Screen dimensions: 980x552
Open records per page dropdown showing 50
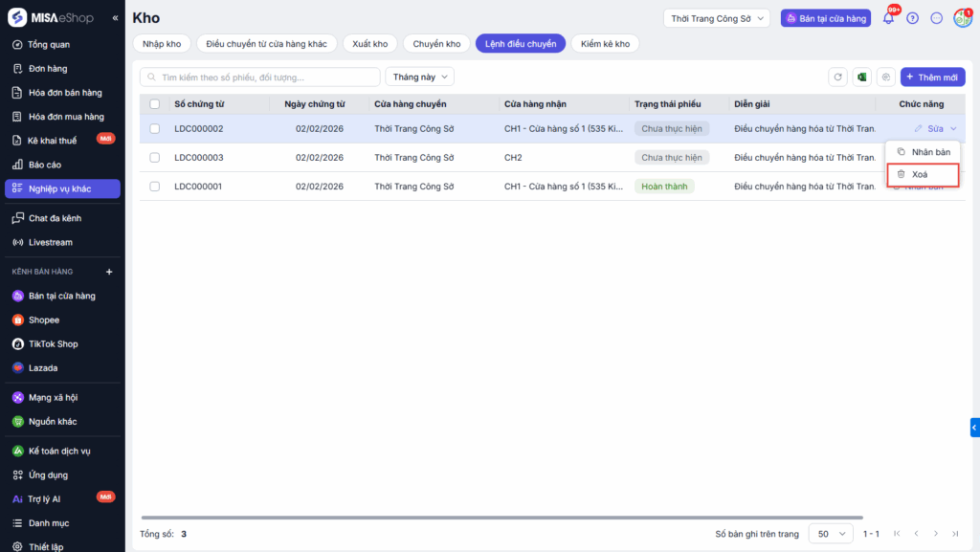tap(831, 534)
